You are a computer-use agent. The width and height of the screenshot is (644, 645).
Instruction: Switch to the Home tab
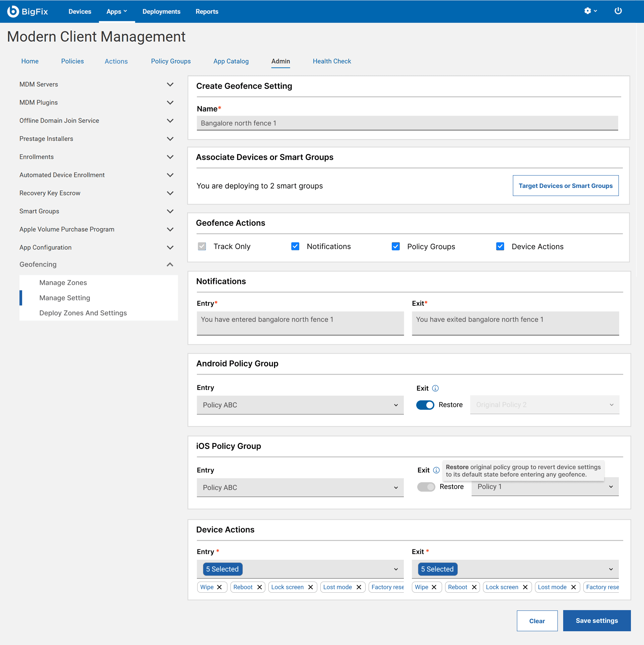30,61
